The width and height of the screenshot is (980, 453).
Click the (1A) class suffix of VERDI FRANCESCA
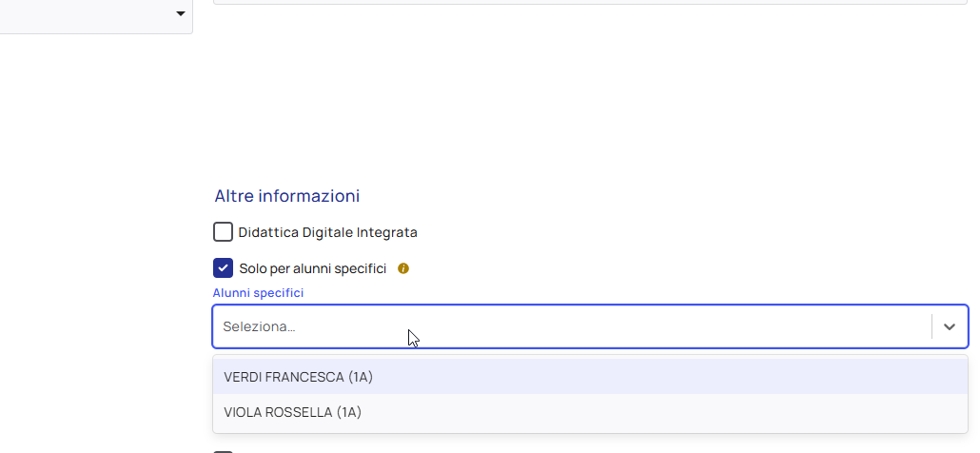(x=361, y=377)
